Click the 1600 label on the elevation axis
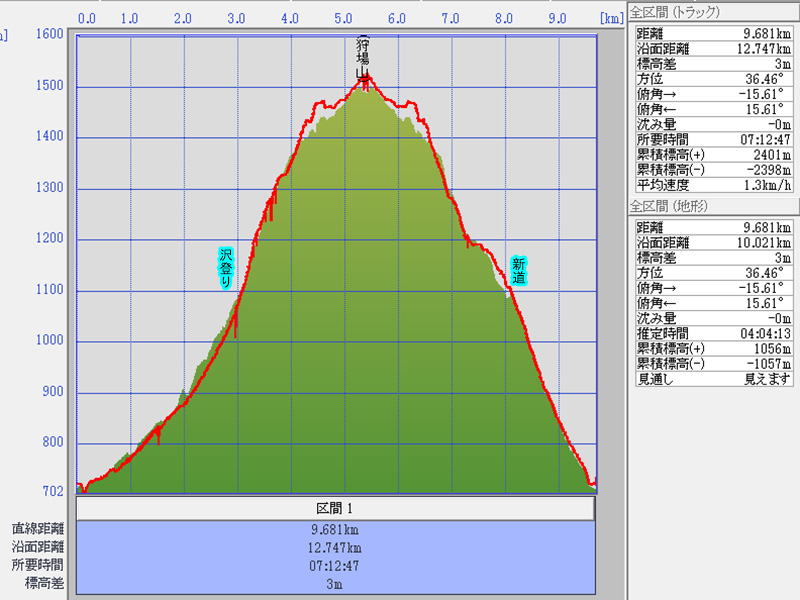This screenshot has height=600, width=800. [x=50, y=34]
